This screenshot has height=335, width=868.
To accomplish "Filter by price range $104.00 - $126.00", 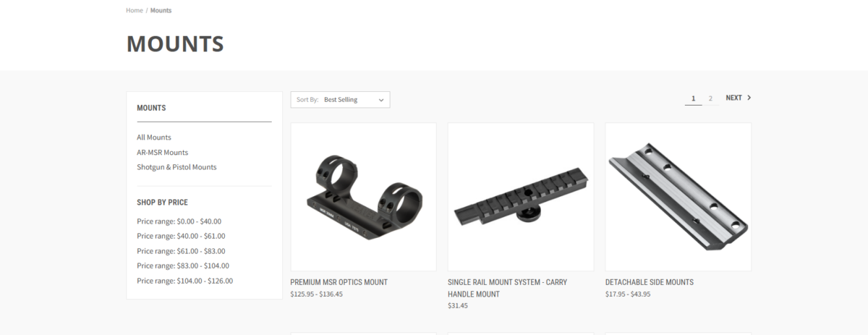I will [x=184, y=281].
